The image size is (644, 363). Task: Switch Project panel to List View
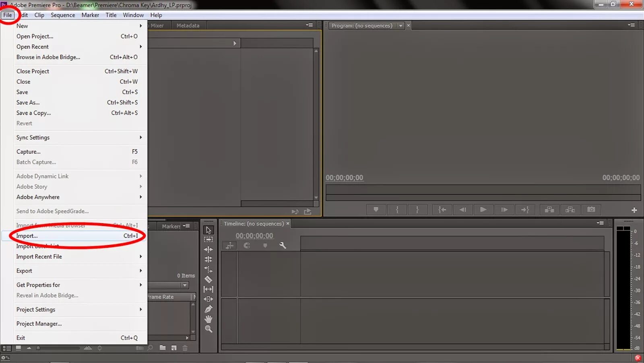click(x=7, y=348)
